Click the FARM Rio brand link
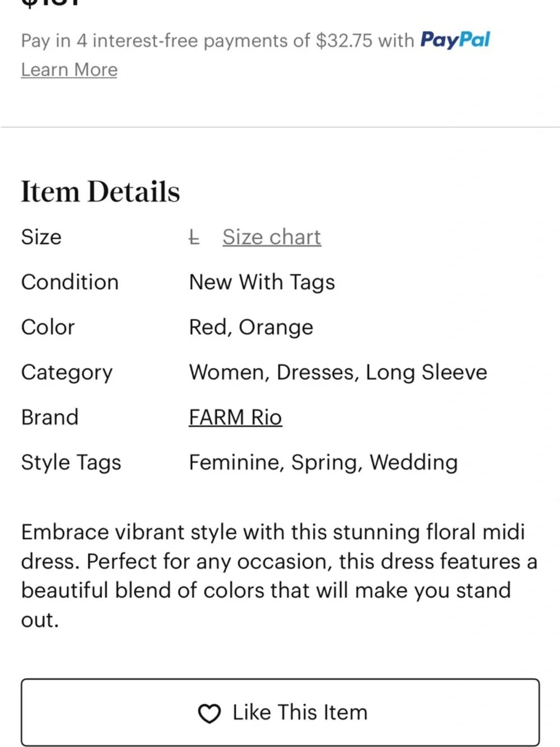The height and width of the screenshot is (747, 560). click(x=235, y=417)
